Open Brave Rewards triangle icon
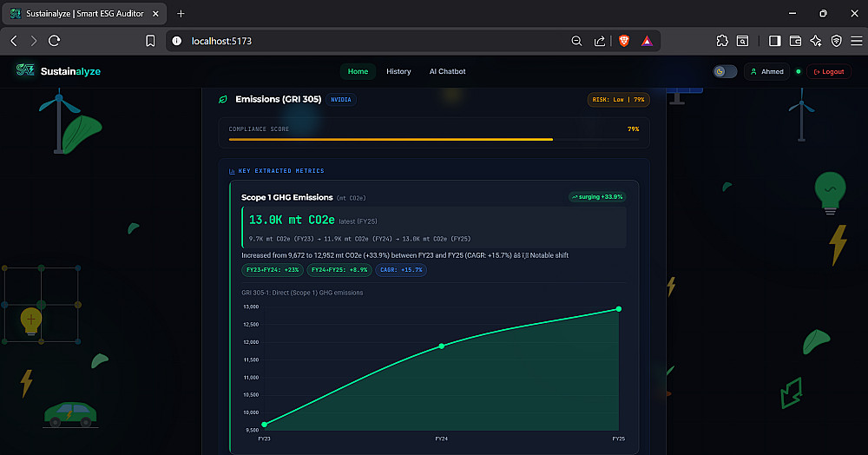The height and width of the screenshot is (455, 868). (x=647, y=41)
